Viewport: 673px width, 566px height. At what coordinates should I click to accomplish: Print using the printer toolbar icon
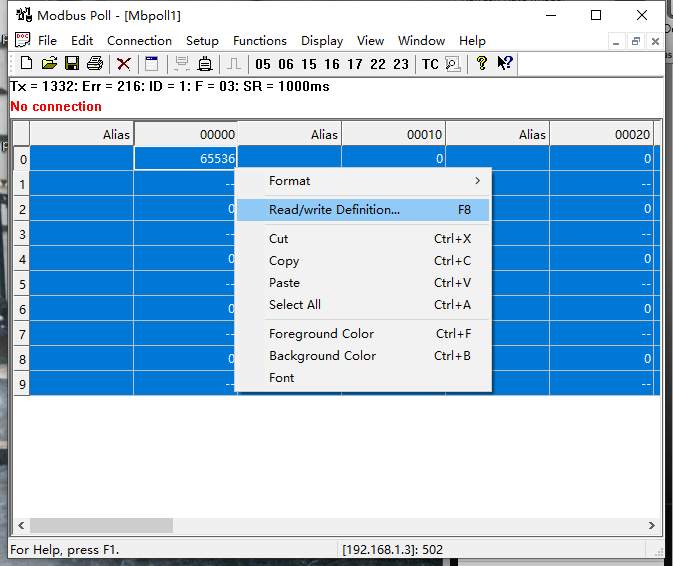pos(95,64)
